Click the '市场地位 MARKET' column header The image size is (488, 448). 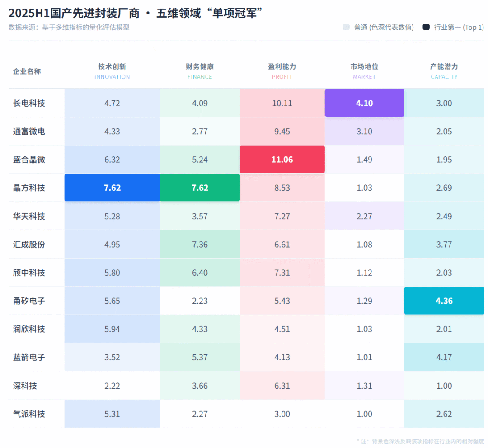pos(365,71)
